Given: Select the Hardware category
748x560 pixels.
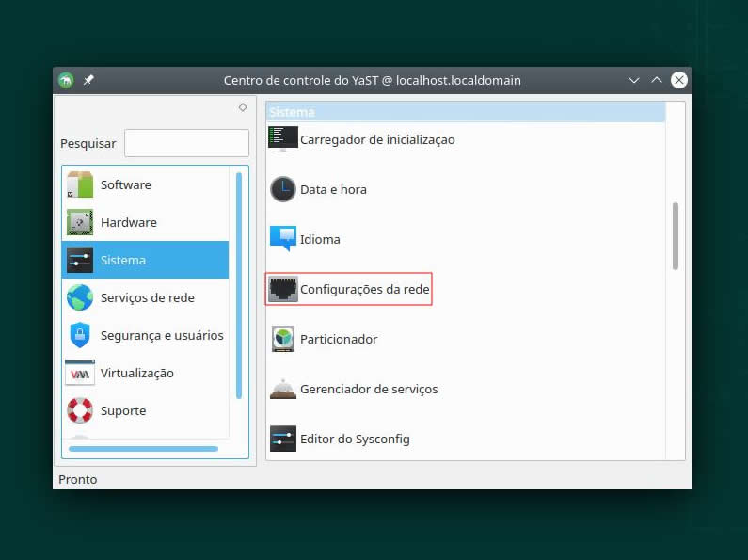Looking at the screenshot, I should 128,223.
